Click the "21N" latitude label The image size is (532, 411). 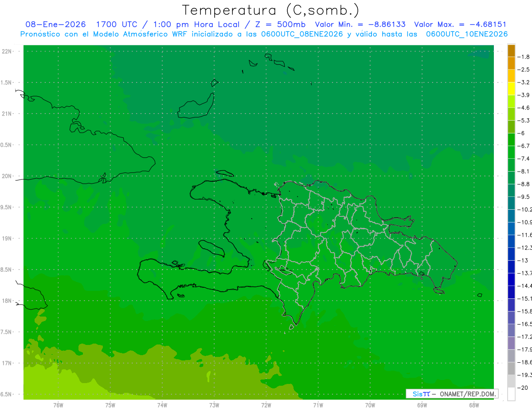7,114
